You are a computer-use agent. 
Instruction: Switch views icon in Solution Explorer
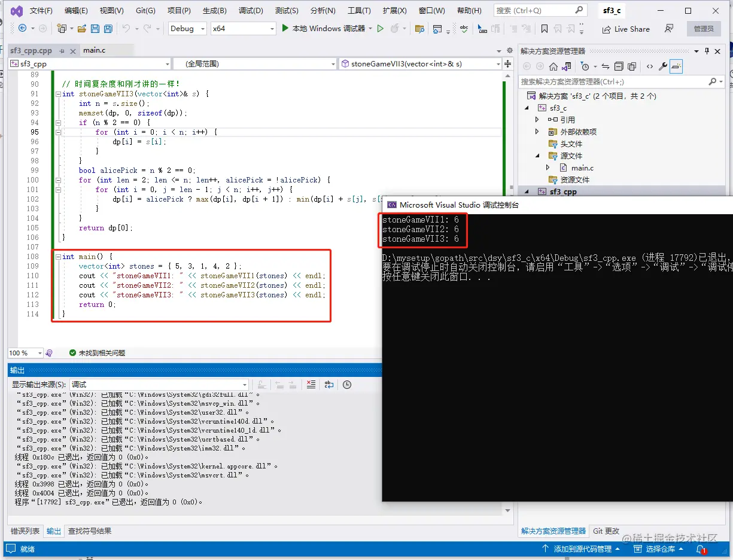568,66
